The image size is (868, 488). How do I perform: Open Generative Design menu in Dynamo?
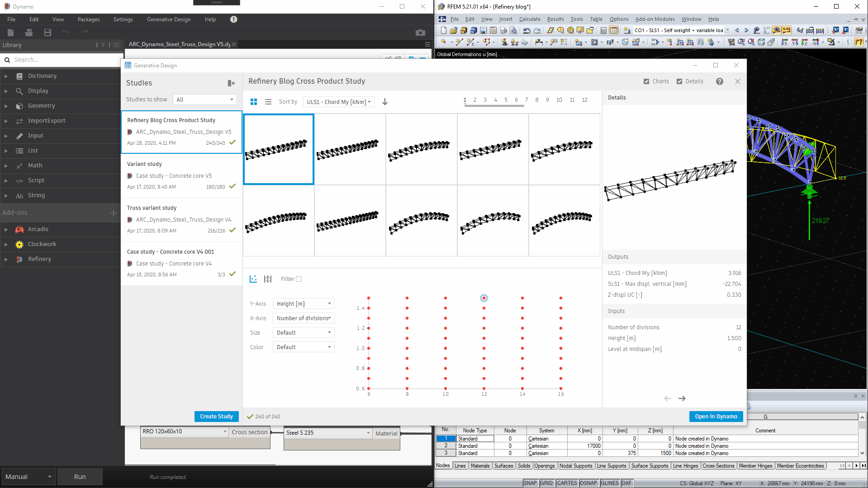click(169, 19)
